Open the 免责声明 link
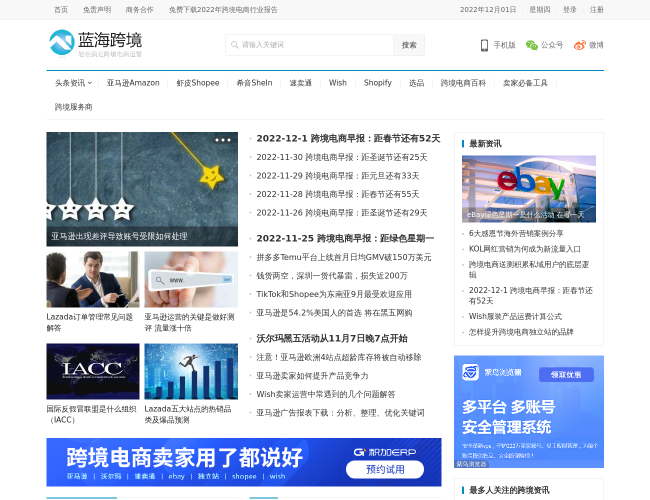 click(x=97, y=10)
